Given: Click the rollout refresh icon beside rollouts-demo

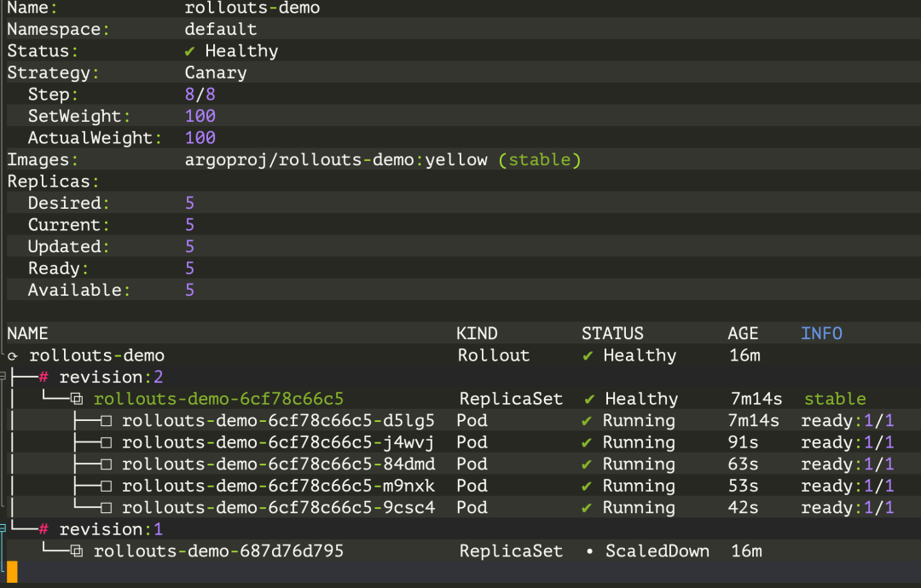Looking at the screenshot, I should point(12,355).
